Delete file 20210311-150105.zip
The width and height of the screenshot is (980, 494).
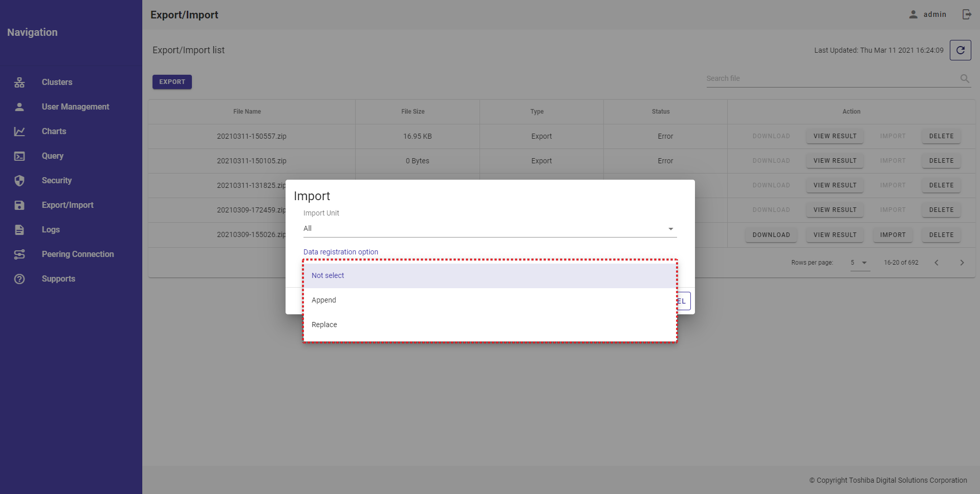point(941,161)
